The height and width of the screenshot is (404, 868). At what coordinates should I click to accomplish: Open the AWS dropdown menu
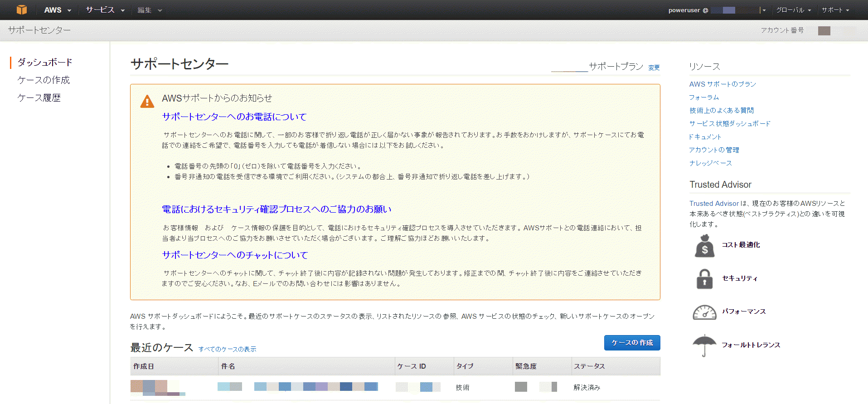(x=57, y=10)
